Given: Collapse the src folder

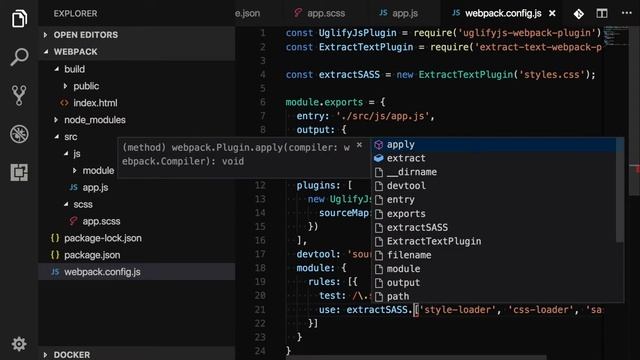Looking at the screenshot, I should (x=70, y=137).
